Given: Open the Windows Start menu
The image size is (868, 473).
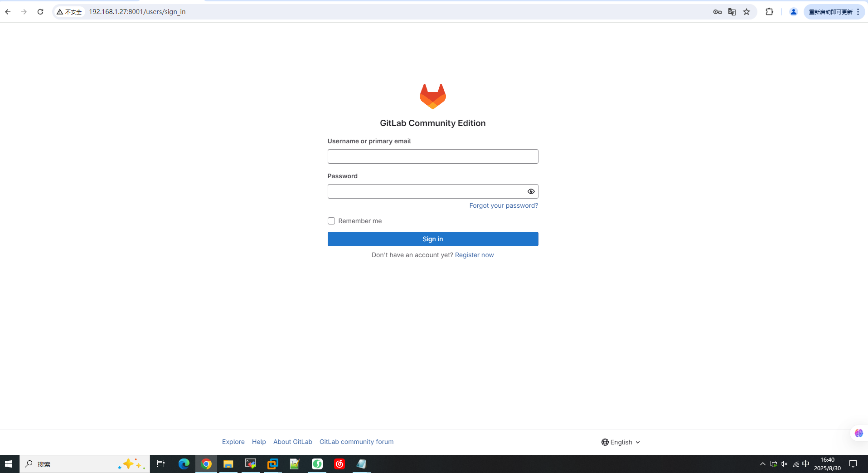Looking at the screenshot, I should pos(9,464).
